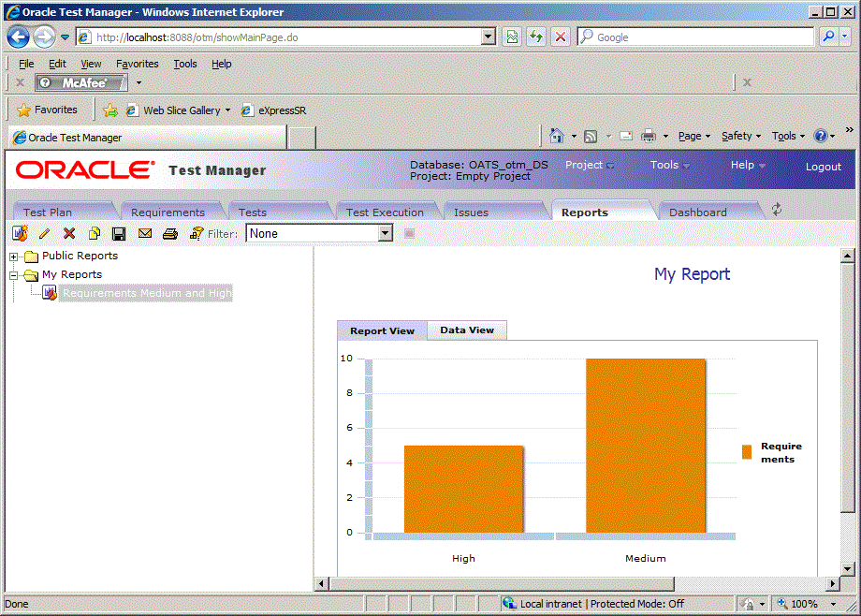Click the RSS Feeds icon in command bar
This screenshot has width=861, height=616.
(591, 137)
